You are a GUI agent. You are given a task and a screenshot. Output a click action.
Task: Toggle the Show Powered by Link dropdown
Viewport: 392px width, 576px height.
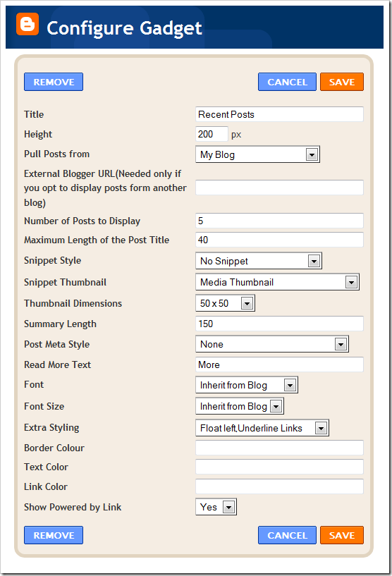coord(216,507)
